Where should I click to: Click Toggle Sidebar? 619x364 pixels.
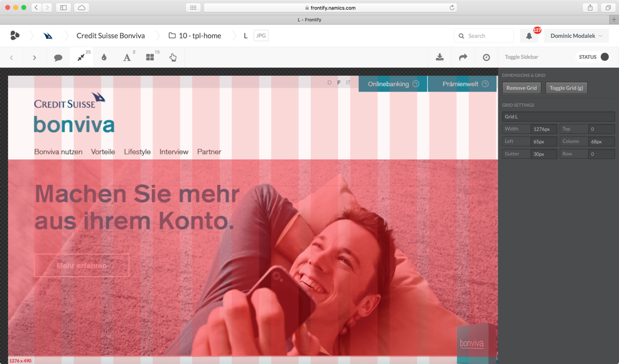click(x=521, y=57)
